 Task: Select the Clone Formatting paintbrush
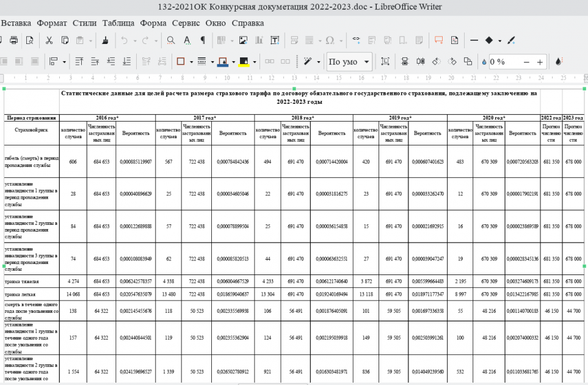(x=105, y=40)
